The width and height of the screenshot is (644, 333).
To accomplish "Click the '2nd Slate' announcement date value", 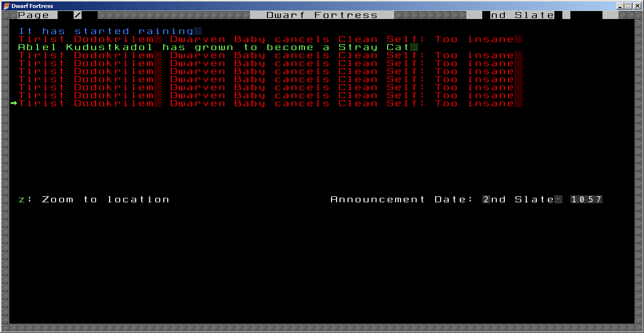I will (518, 200).
